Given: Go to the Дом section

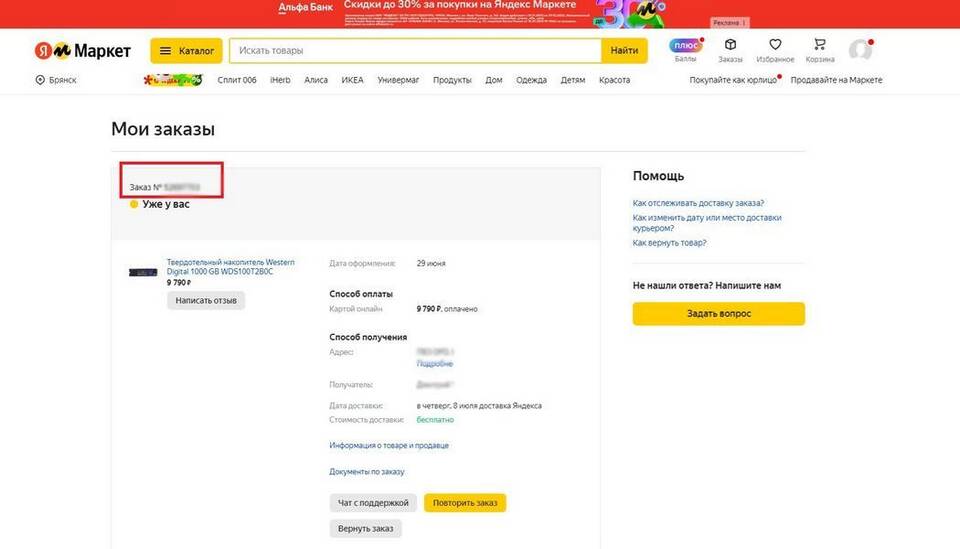Looking at the screenshot, I should coord(494,80).
